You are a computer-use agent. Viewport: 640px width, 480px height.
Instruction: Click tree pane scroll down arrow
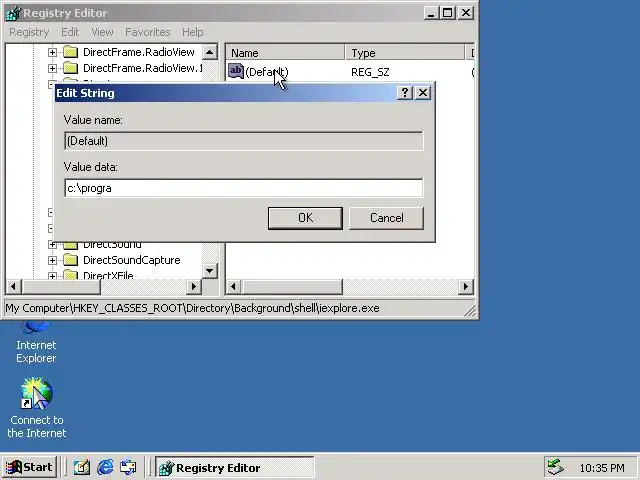209,271
